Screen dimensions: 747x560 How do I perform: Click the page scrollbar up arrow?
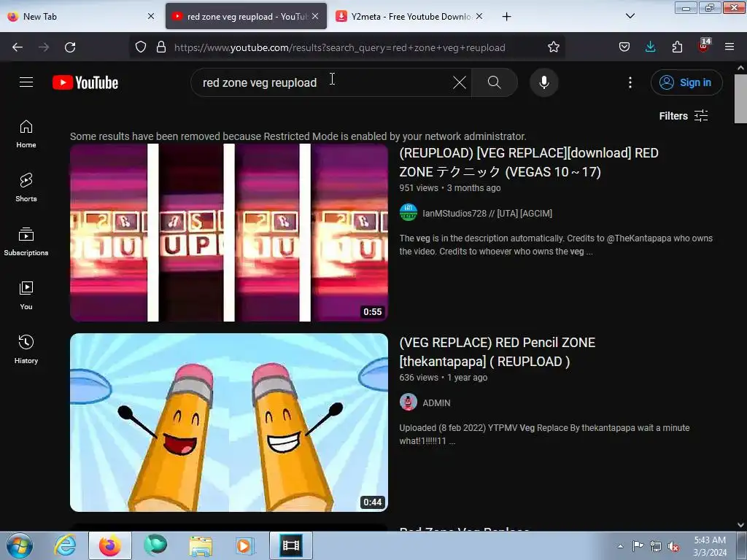tap(740, 68)
